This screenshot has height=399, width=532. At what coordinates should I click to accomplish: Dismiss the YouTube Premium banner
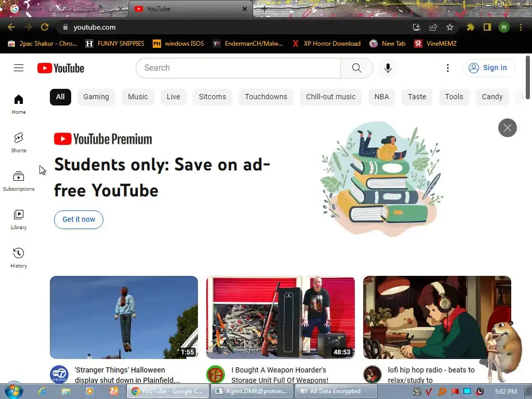point(507,128)
